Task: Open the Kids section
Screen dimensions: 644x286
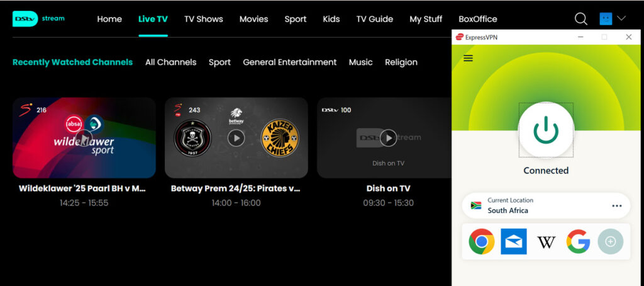Action: click(x=331, y=19)
